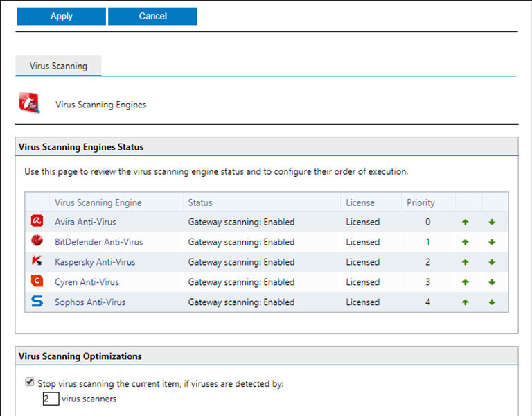
Task: Move Cyren Anti-Virus up in priority
Action: point(465,282)
